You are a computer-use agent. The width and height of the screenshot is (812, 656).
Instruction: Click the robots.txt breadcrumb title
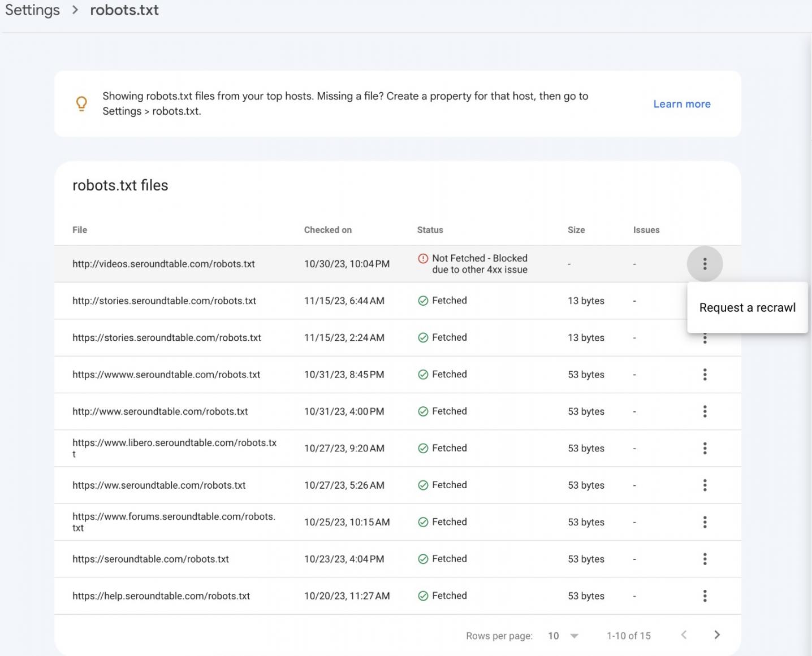click(x=124, y=10)
